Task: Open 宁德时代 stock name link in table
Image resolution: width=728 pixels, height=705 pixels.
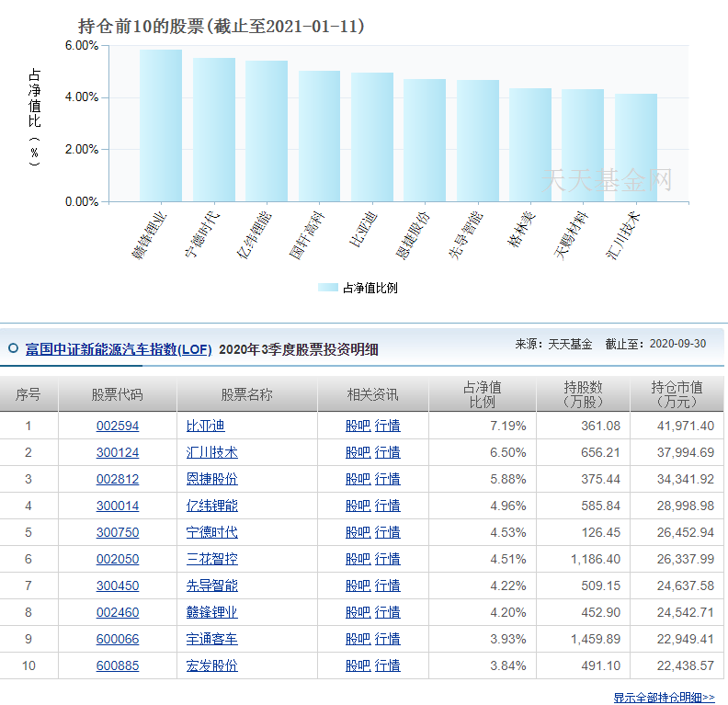Action: tap(211, 532)
